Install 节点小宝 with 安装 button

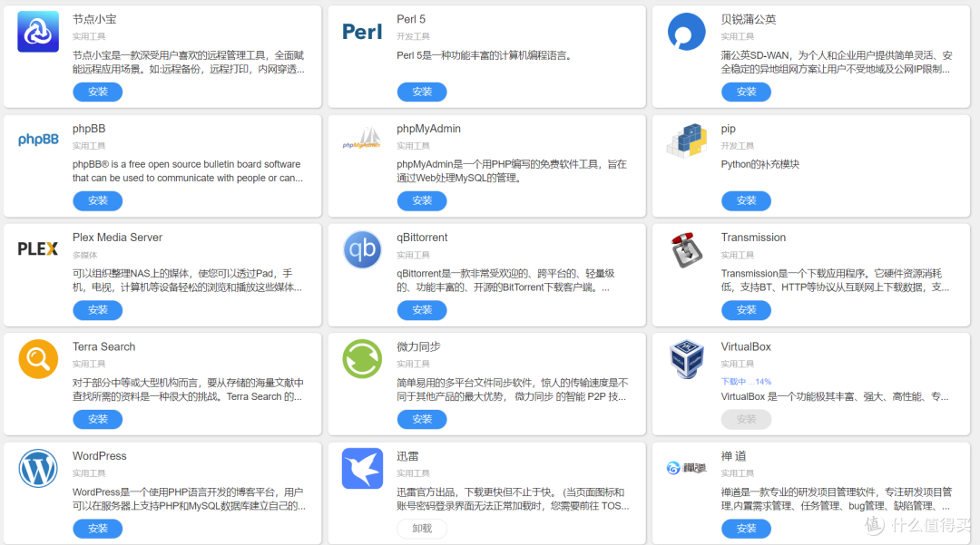pyautogui.click(x=97, y=92)
